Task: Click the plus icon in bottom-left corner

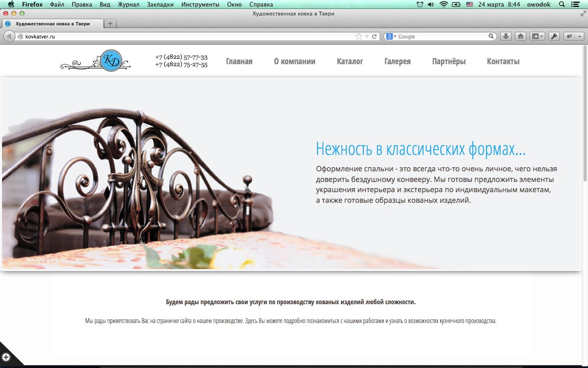Action: 6,357
